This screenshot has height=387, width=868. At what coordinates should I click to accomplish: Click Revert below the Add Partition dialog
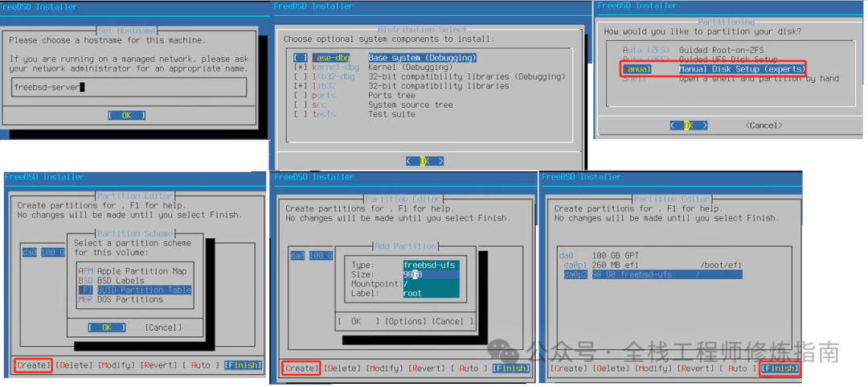point(427,368)
